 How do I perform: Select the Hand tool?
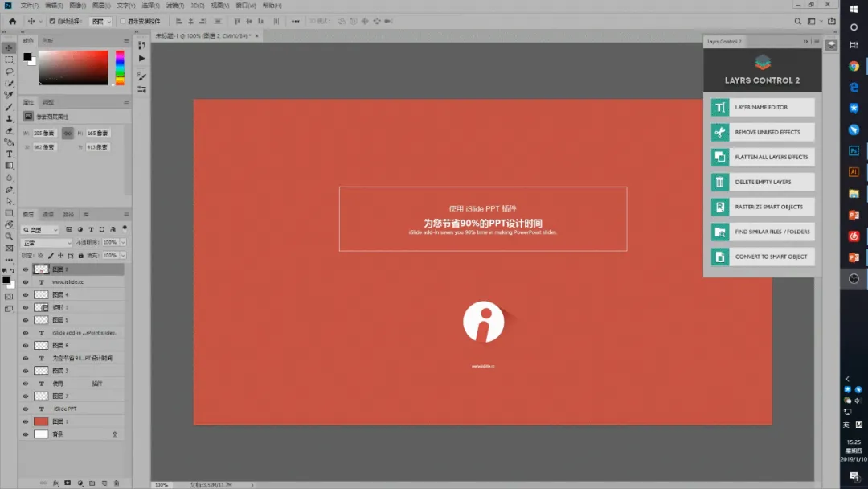click(x=9, y=225)
